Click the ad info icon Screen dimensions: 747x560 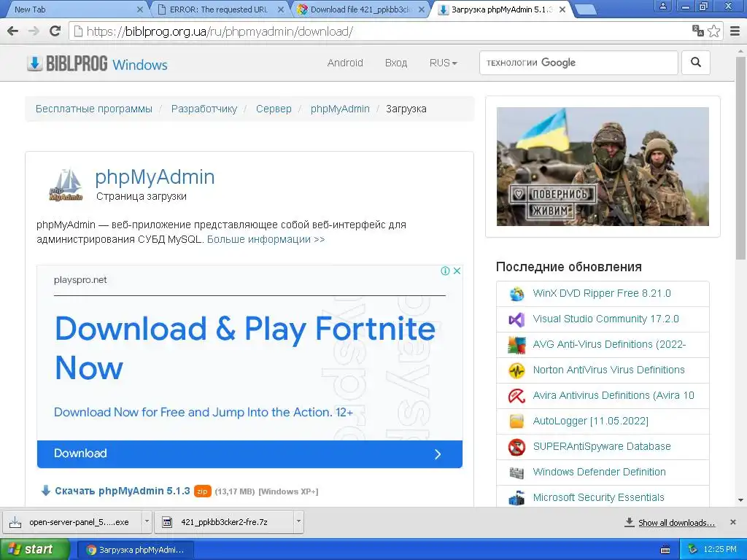pos(446,271)
